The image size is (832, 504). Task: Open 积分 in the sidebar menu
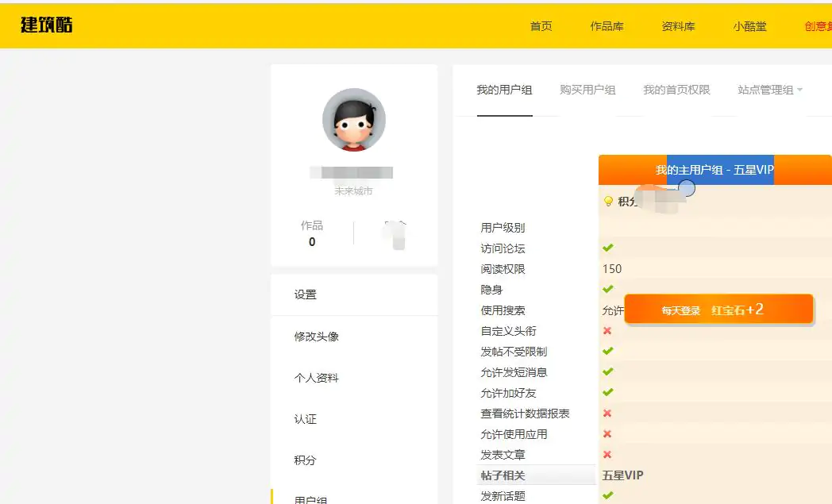point(305,460)
